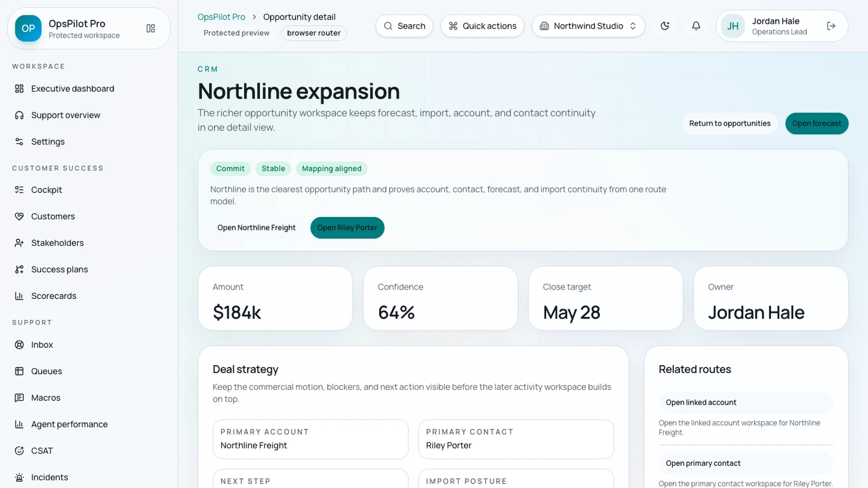Click the Deal strategy heading
Image resolution: width=868 pixels, height=488 pixels.
click(245, 370)
